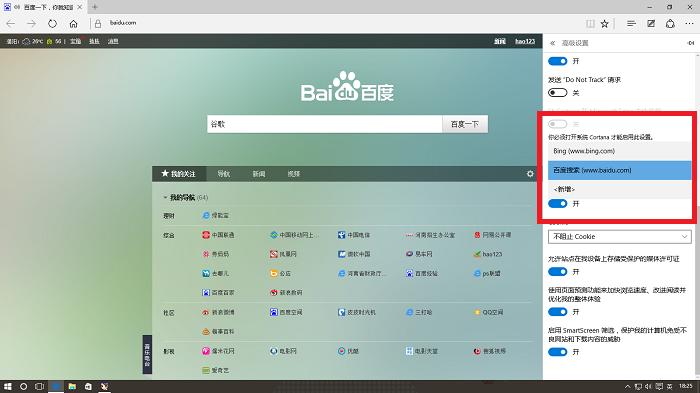
Task: Click the 百度一下 search button
Action: coord(465,124)
